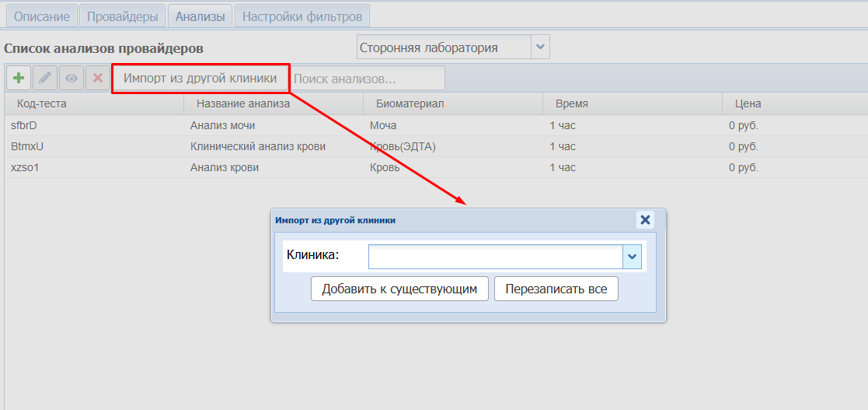Viewport: 868px width, 410px height.
Task: Click the pencil edit analysis icon
Action: pos(45,78)
